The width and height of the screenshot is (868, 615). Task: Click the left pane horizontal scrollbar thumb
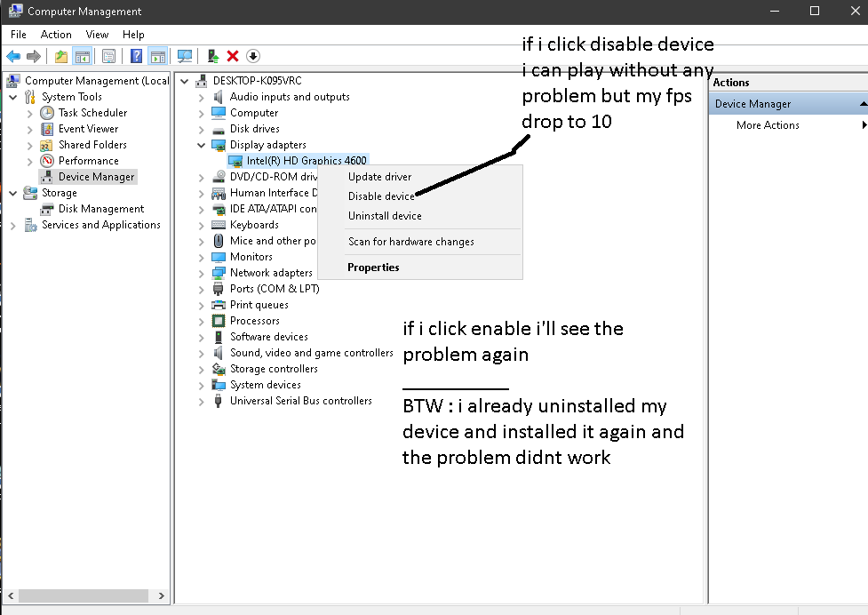pyautogui.click(x=84, y=595)
